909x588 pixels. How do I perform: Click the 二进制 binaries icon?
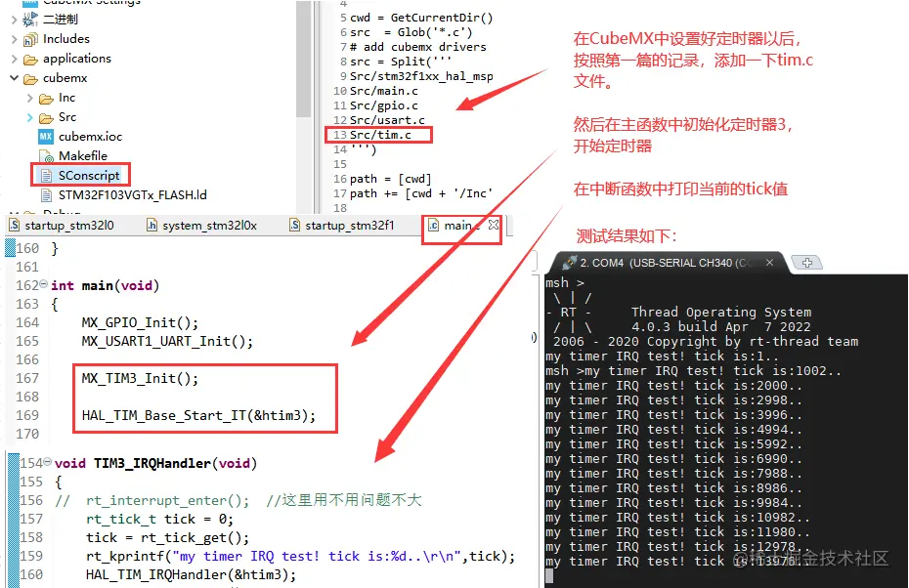pyautogui.click(x=30, y=20)
